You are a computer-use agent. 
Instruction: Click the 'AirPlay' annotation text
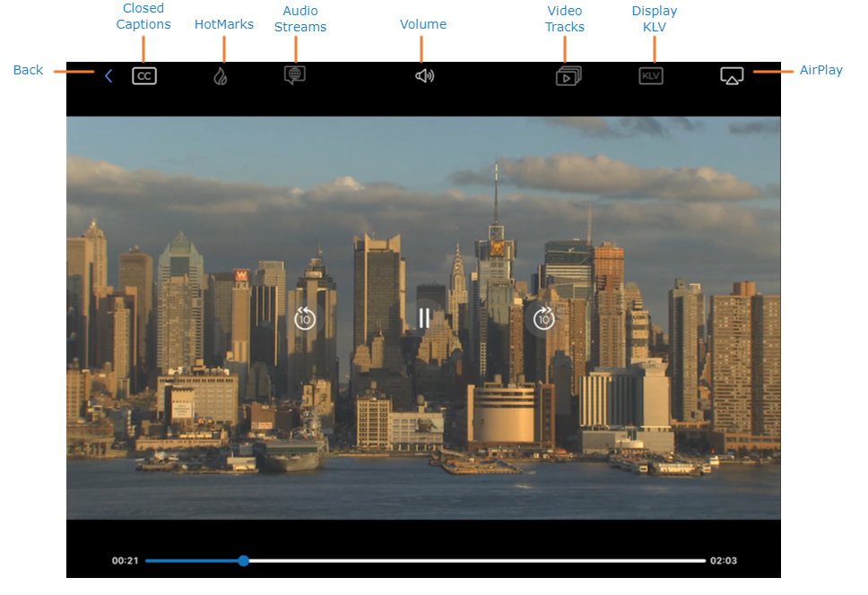click(820, 70)
